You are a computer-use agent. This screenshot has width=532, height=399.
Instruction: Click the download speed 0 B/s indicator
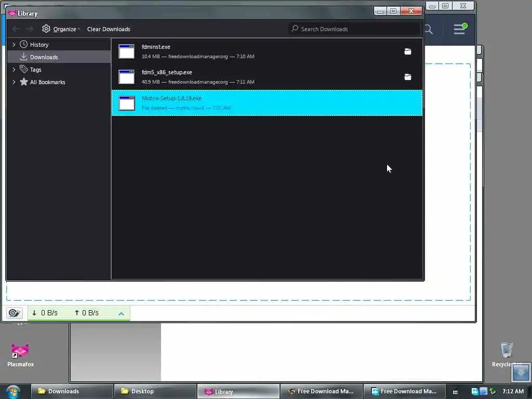click(x=45, y=313)
